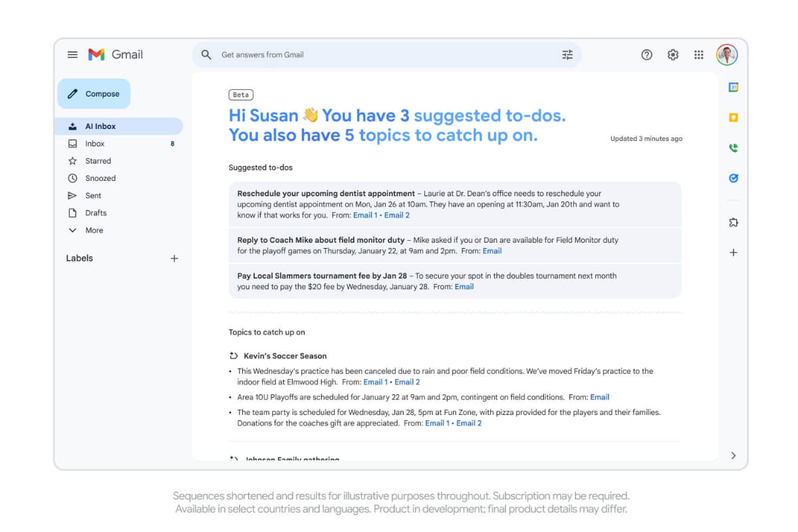Image resolution: width=798 pixels, height=532 pixels.
Task: Open the Google account profile picture
Action: [x=727, y=55]
